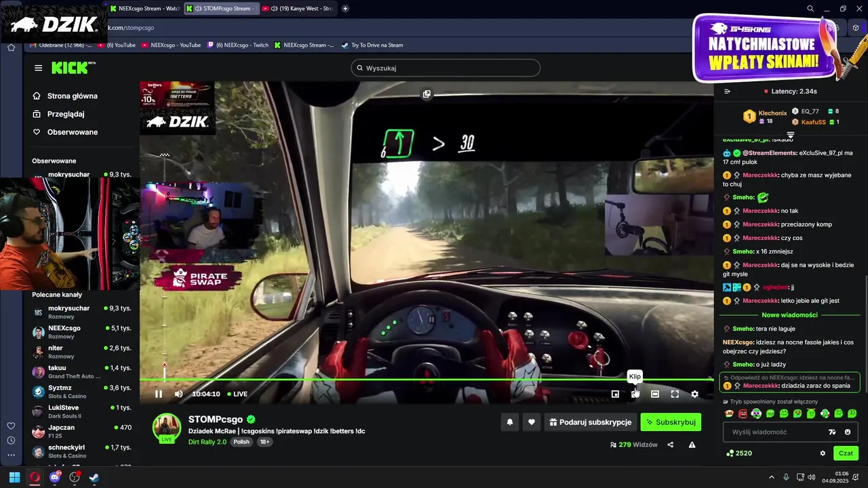Open niter recommended channel

pyautogui.click(x=81, y=352)
